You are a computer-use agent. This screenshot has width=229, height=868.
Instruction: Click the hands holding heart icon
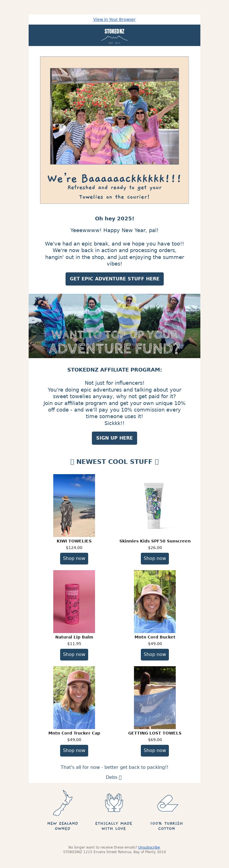coord(114,803)
